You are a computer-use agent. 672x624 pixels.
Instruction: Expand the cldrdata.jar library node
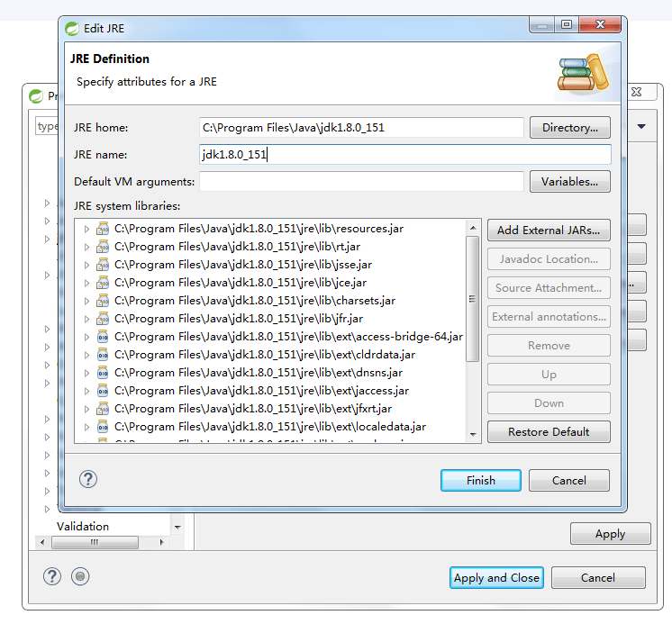[86, 355]
